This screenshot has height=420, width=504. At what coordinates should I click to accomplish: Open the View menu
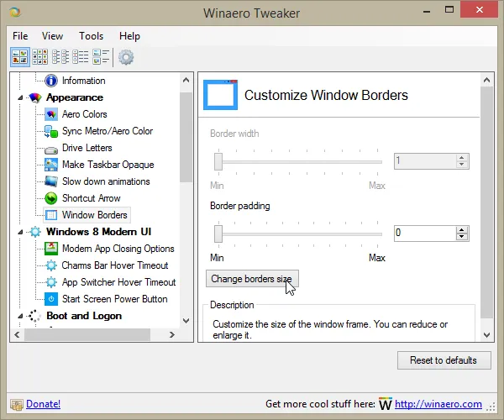coord(52,36)
